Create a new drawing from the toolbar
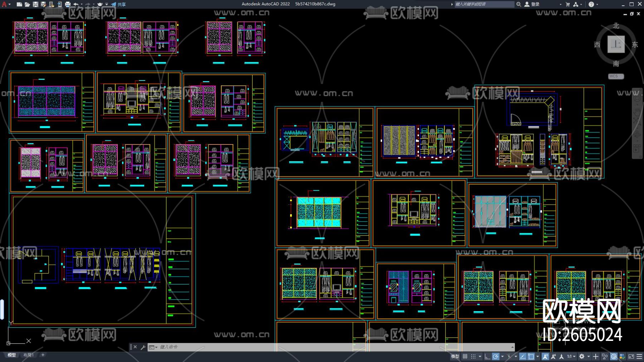Screen dimensions: 644x362 click(19, 4)
